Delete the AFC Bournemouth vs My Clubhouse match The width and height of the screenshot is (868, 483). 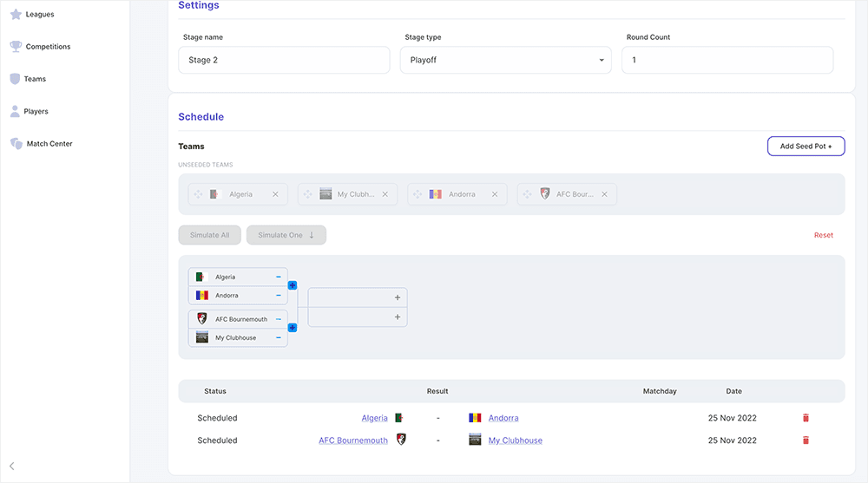point(806,441)
